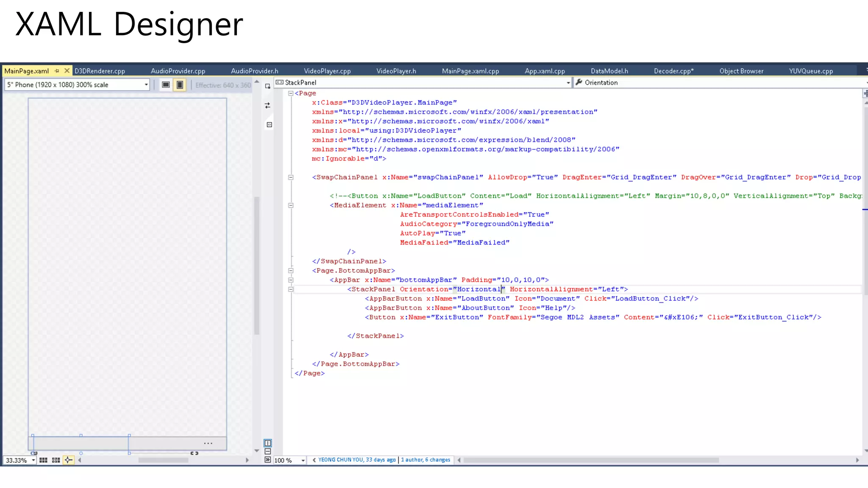Image resolution: width=868 pixels, height=488 pixels.
Task: Click the phone design surface canvas
Action: pyautogui.click(x=127, y=267)
